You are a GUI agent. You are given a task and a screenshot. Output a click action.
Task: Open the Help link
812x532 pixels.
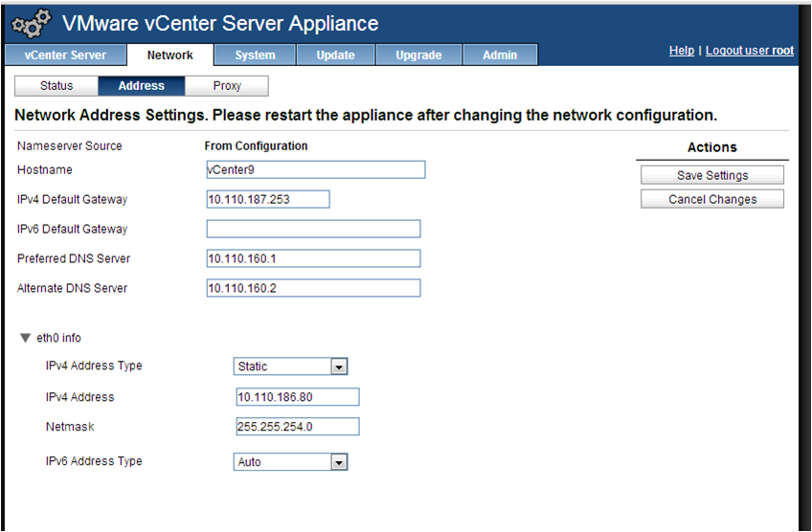pos(682,50)
